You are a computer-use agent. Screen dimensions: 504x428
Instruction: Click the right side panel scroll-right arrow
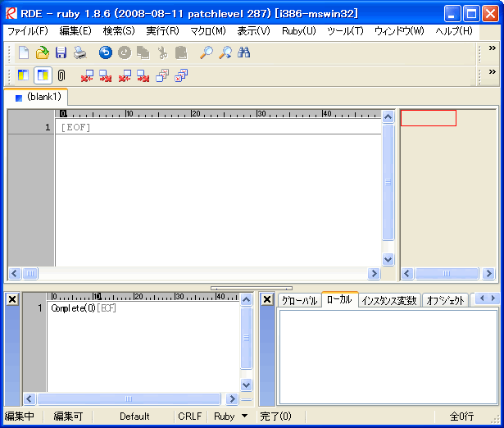point(488,274)
